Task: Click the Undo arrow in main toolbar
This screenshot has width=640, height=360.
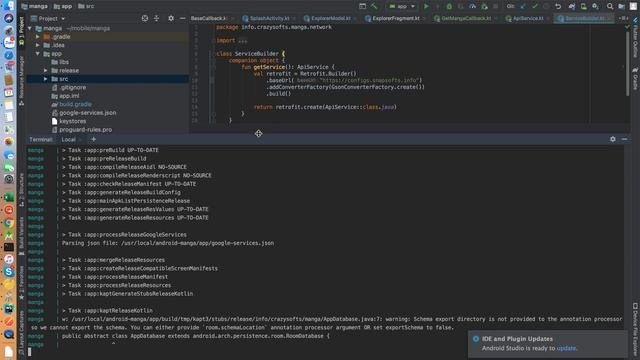Action: pyautogui.click(x=558, y=6)
